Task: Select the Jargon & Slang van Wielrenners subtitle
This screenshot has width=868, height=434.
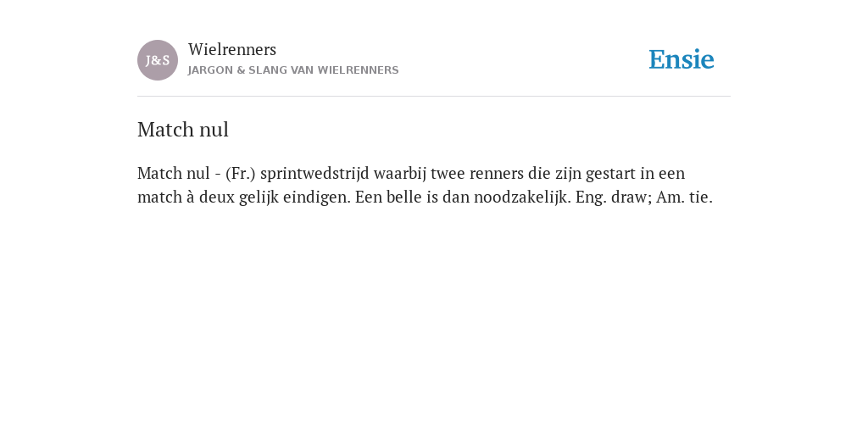Action: (293, 70)
